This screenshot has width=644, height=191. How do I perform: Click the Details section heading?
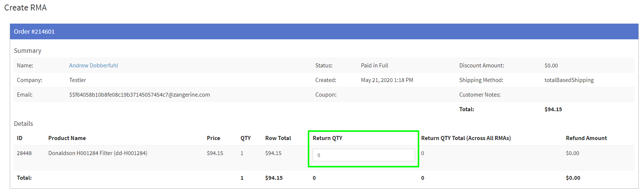tap(24, 124)
